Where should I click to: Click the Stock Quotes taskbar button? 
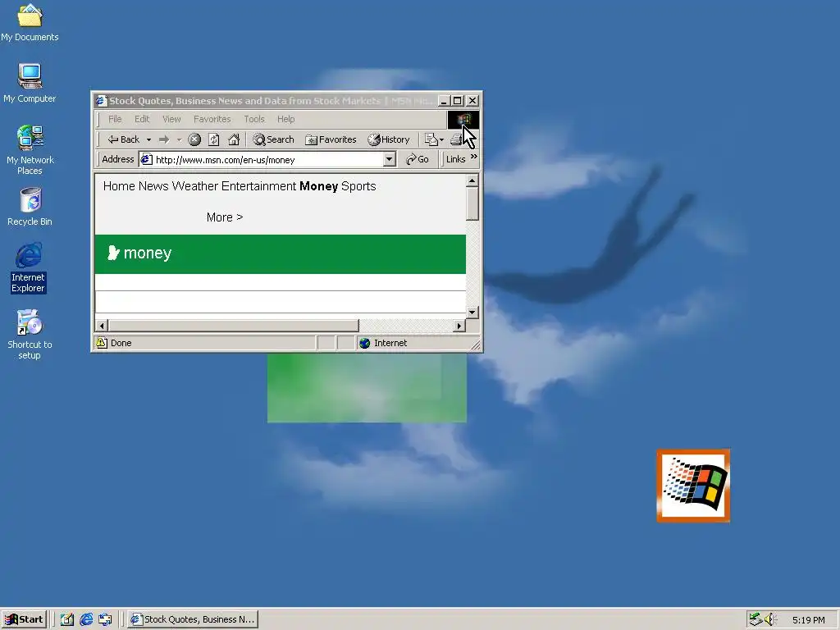(x=194, y=619)
